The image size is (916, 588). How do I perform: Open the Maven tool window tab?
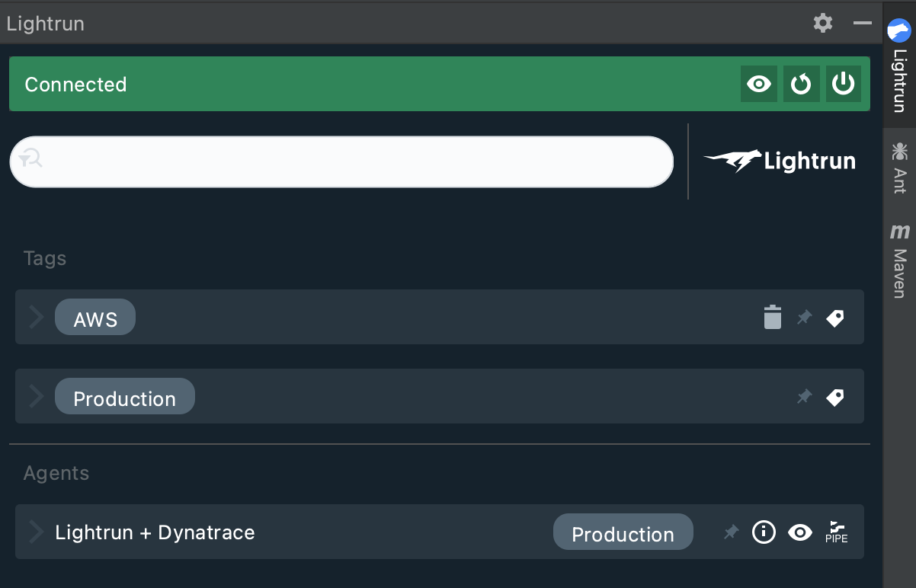tap(899, 261)
